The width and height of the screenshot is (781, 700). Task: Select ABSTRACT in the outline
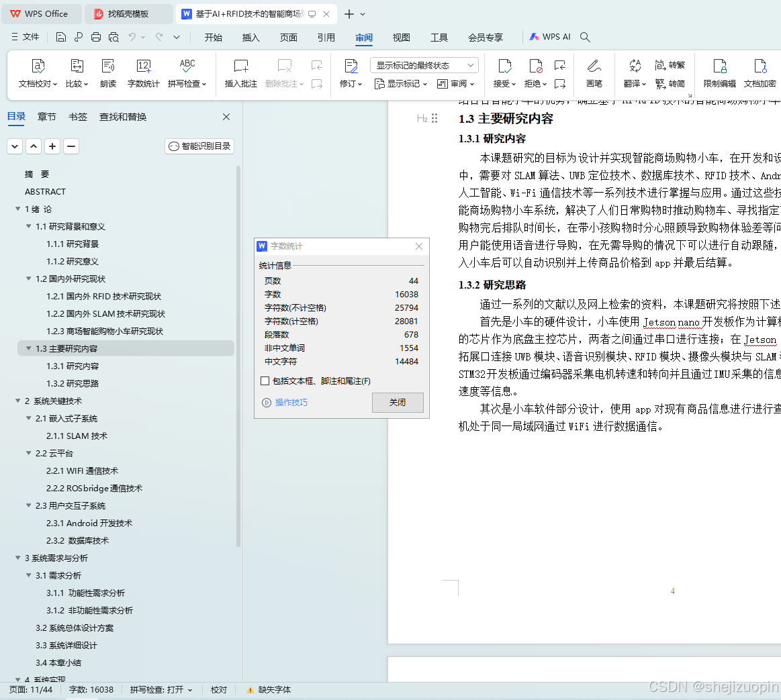(x=45, y=192)
